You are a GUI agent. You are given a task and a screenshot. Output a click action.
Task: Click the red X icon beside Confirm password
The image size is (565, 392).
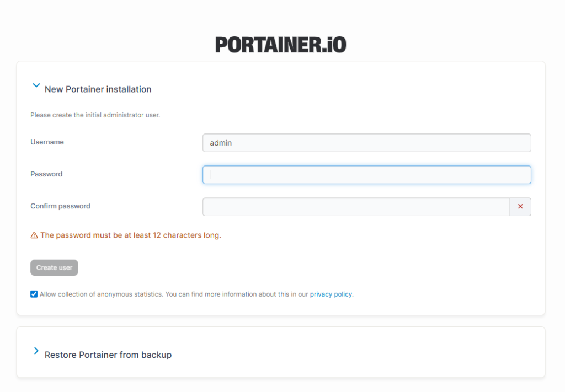520,207
